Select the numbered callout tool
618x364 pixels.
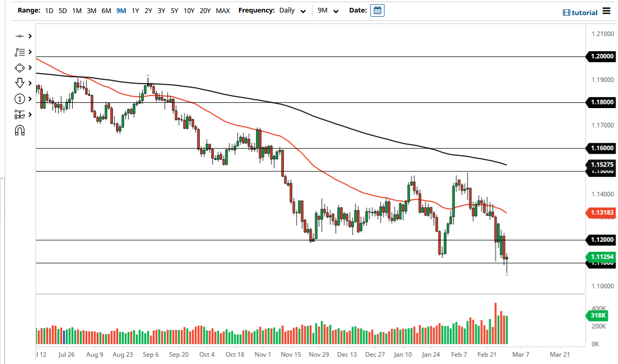(x=20, y=99)
